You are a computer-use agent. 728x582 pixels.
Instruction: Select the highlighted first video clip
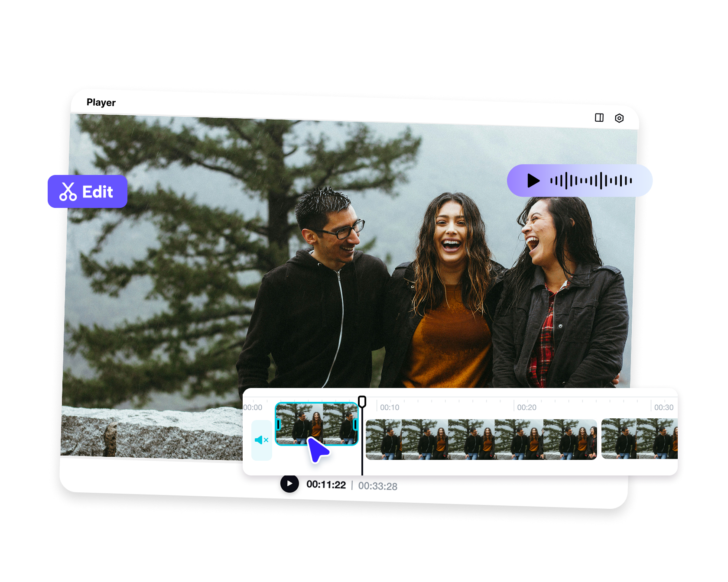[317, 424]
